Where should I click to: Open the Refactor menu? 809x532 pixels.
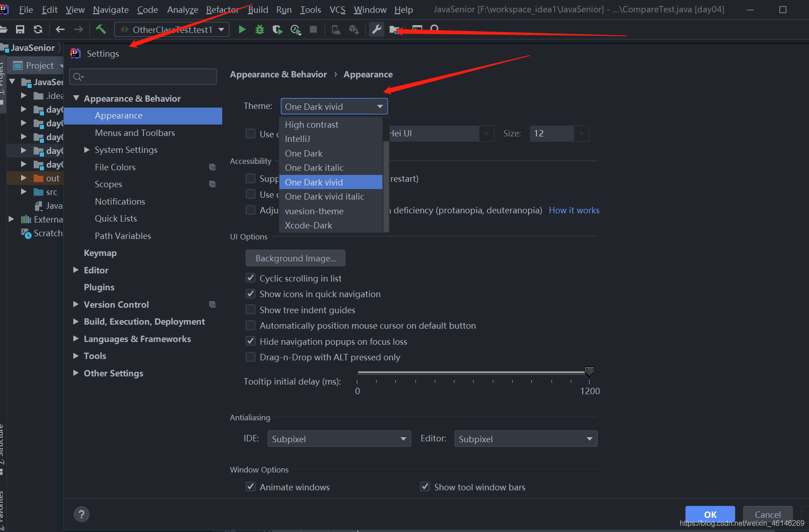coord(222,10)
